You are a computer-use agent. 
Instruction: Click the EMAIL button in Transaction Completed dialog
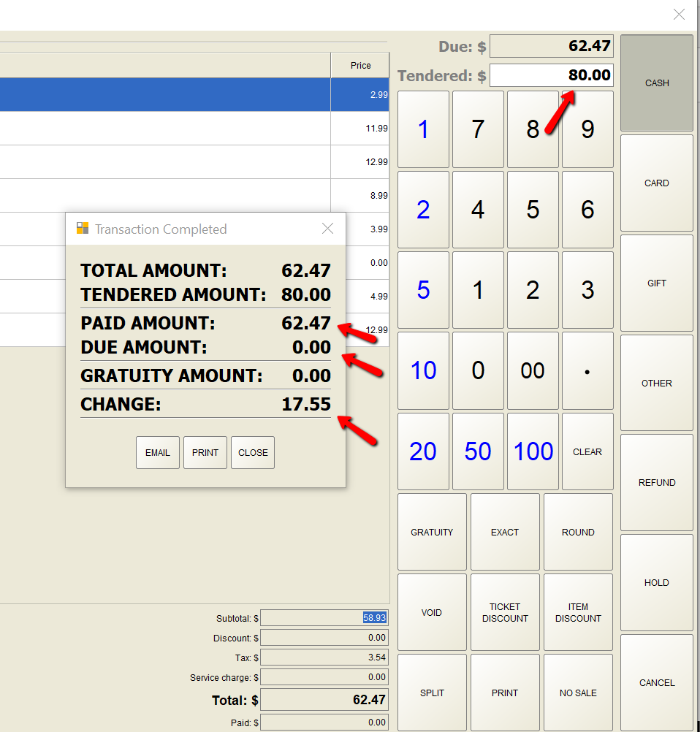pyautogui.click(x=157, y=452)
